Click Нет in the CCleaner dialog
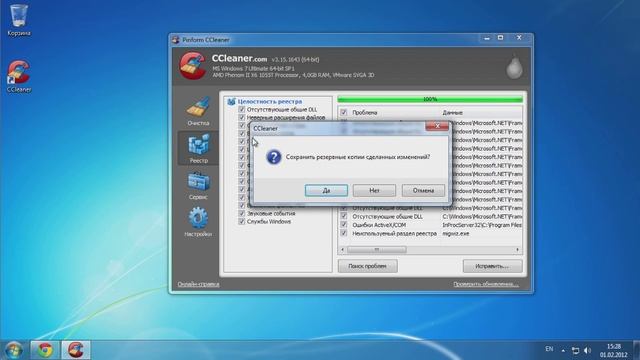The image size is (640, 360). click(x=374, y=190)
